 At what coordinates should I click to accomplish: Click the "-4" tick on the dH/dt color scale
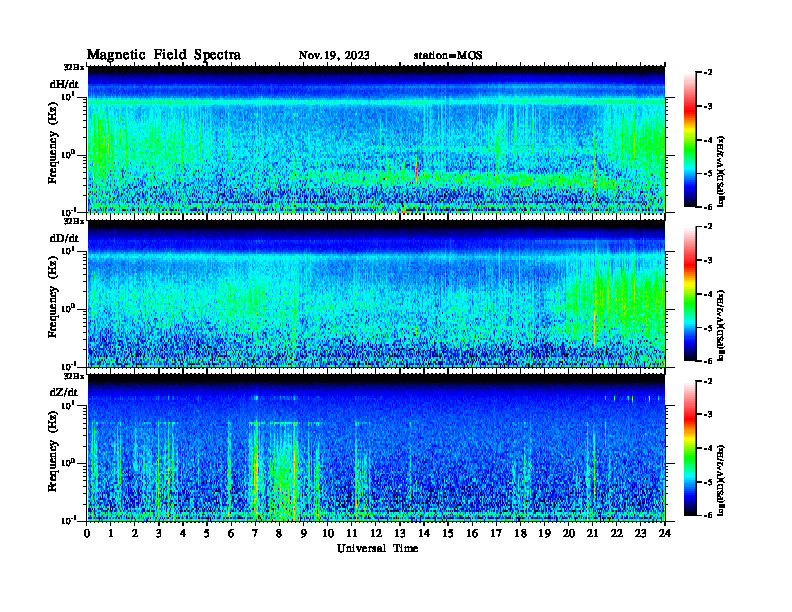click(x=708, y=140)
